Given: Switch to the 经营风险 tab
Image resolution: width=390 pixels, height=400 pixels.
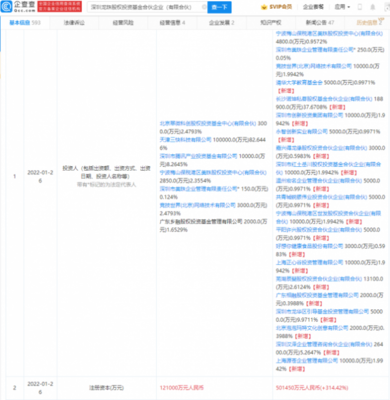Looking at the screenshot, I should (123, 23).
